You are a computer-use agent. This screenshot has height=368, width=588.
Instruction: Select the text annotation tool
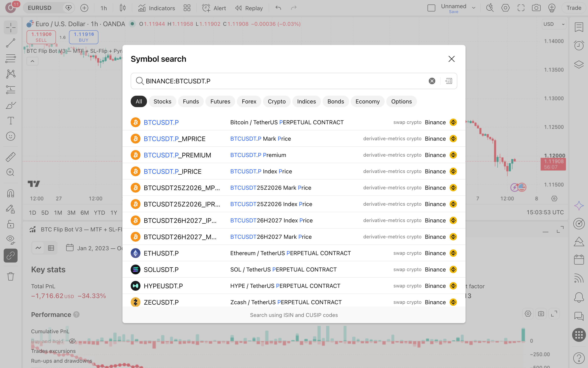click(x=10, y=121)
